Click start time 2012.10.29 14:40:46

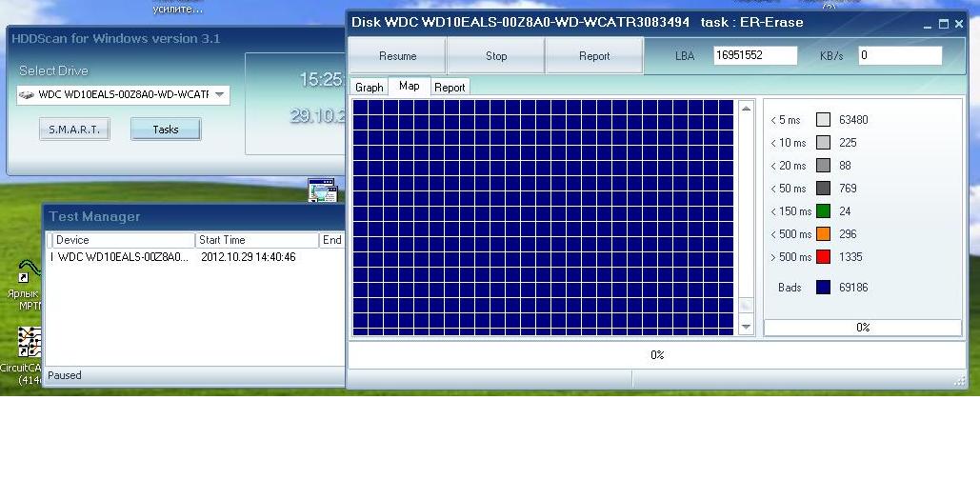pos(249,257)
